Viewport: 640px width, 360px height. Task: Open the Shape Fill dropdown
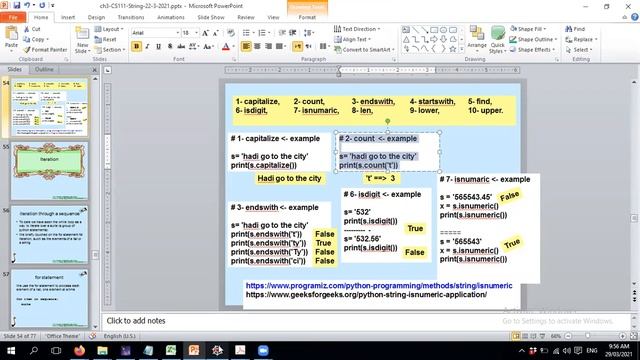[x=528, y=29]
